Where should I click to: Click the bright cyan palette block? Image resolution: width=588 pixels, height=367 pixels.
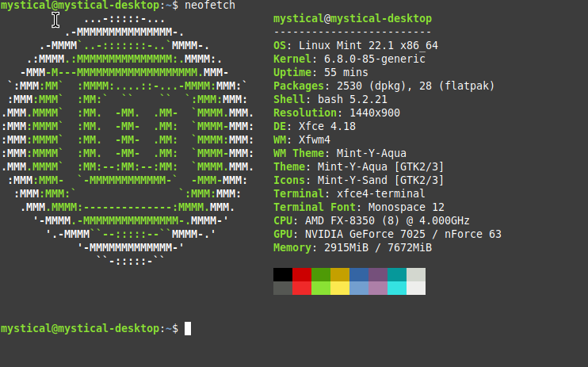[x=396, y=288]
